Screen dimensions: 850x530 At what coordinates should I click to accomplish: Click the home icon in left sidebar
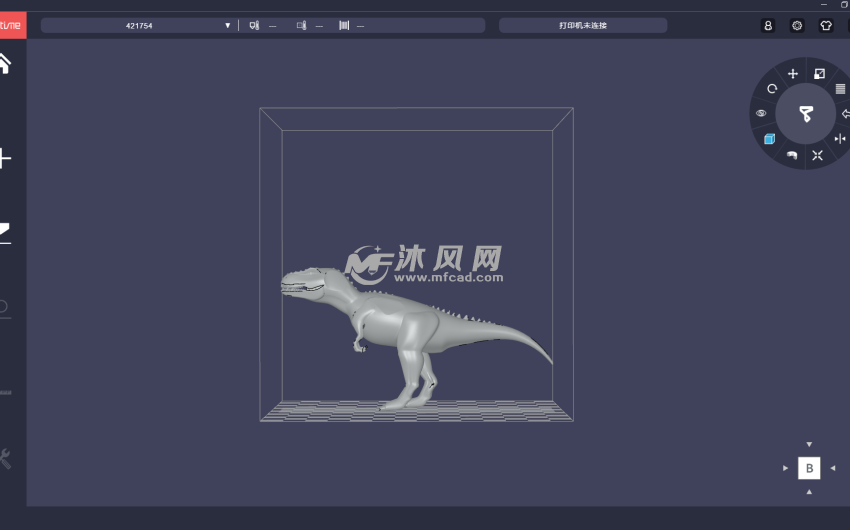coord(5,64)
